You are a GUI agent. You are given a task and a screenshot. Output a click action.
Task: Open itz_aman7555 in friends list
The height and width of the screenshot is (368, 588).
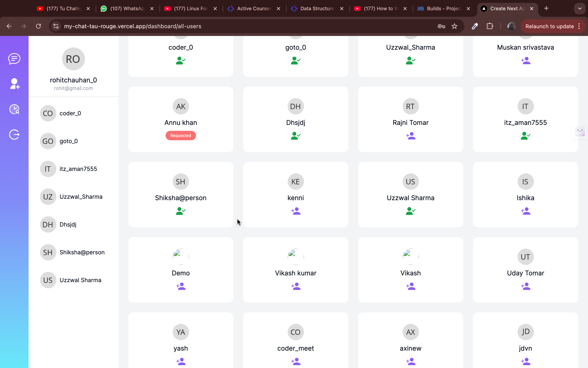(x=73, y=169)
